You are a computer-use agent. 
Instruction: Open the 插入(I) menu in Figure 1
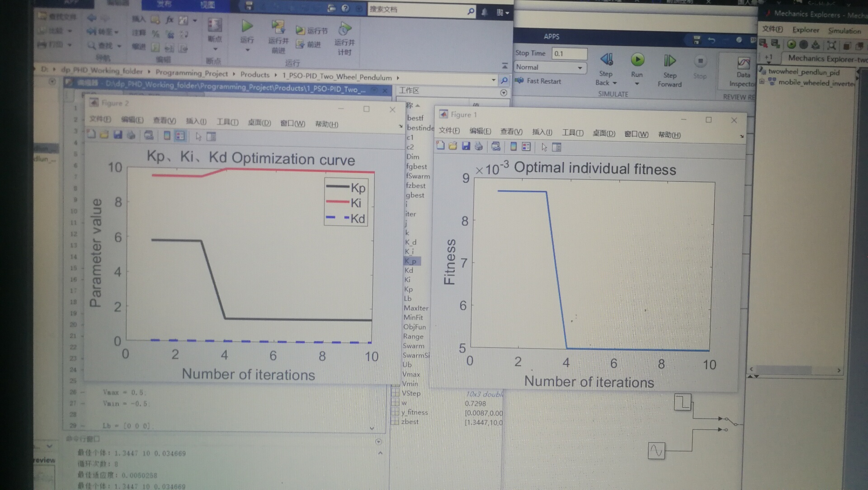[x=542, y=132]
